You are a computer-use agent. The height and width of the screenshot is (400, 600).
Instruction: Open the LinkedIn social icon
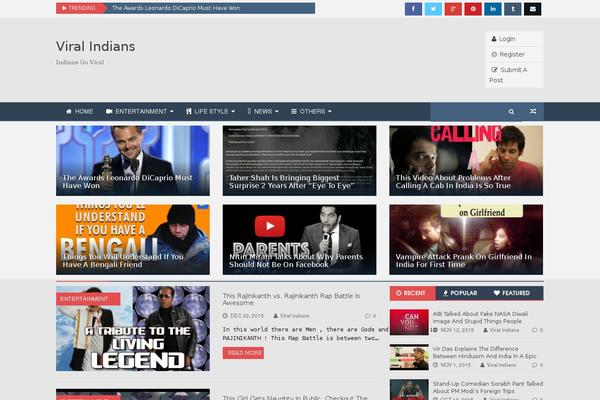pos(493,9)
